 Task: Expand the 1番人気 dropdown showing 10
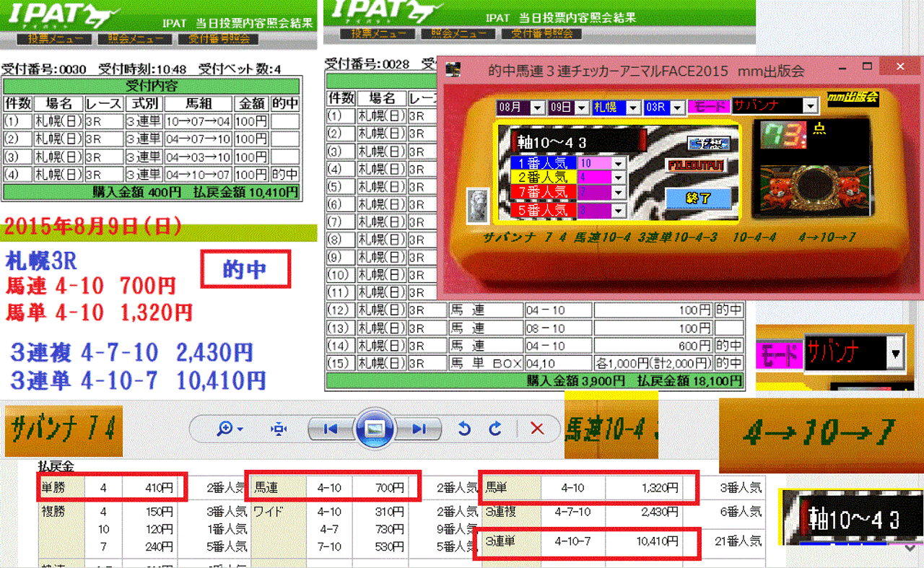(618, 163)
